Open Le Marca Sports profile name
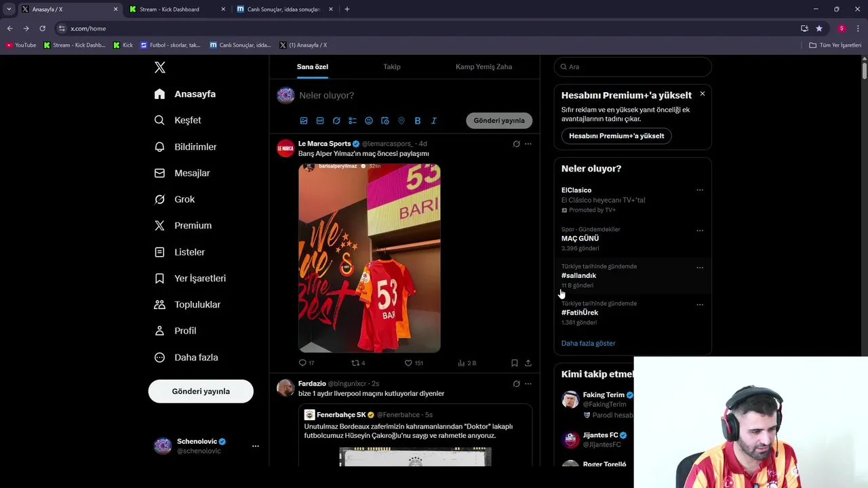 pyautogui.click(x=325, y=144)
